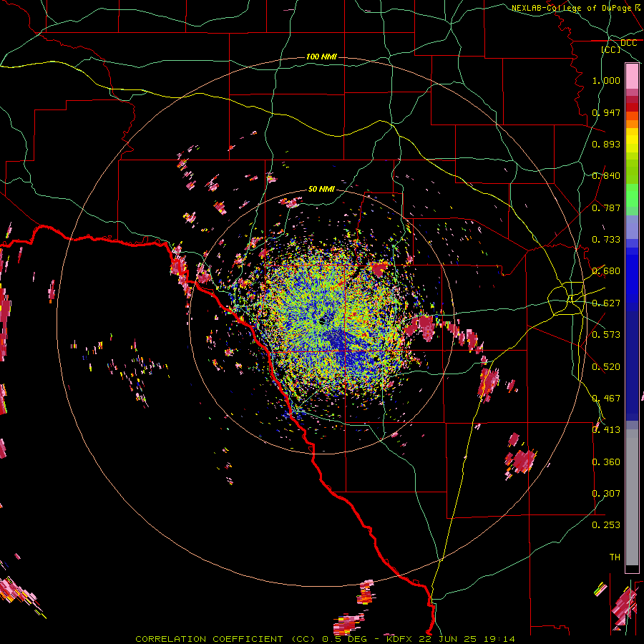Select the 0.893 scale value
Viewport: 644px width, 644px height.
point(606,144)
